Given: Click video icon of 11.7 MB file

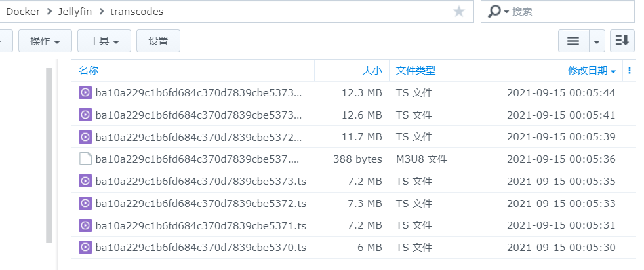Looking at the screenshot, I should tap(85, 137).
